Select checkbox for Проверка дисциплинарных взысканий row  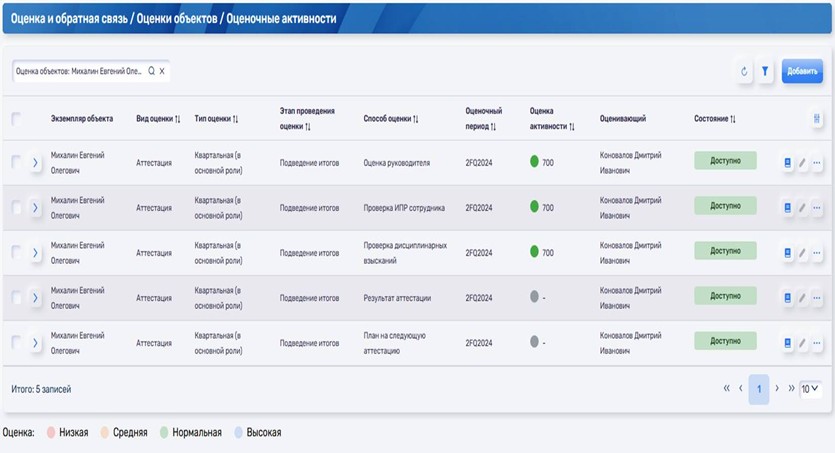coord(16,252)
